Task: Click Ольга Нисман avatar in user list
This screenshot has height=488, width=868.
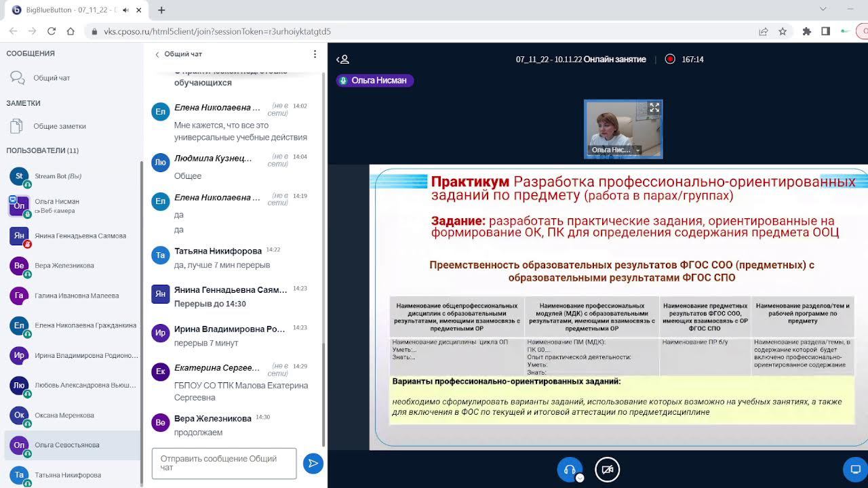Action: click(19, 205)
